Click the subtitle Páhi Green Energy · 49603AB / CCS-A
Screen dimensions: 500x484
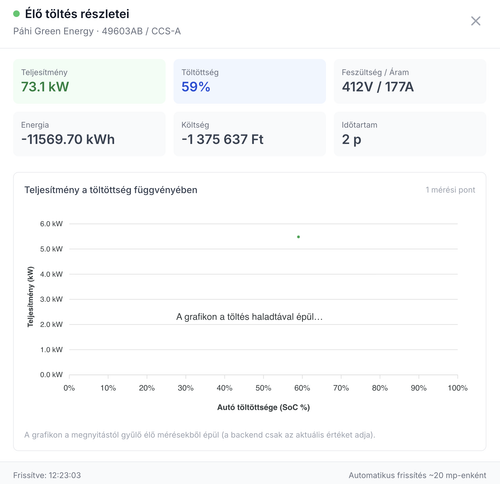97,31
